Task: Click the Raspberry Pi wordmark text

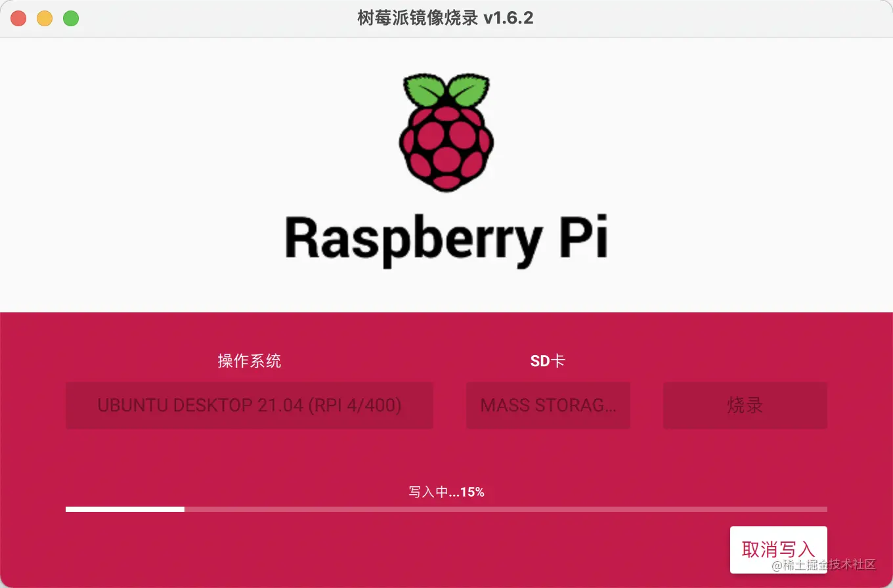Action: [446, 240]
